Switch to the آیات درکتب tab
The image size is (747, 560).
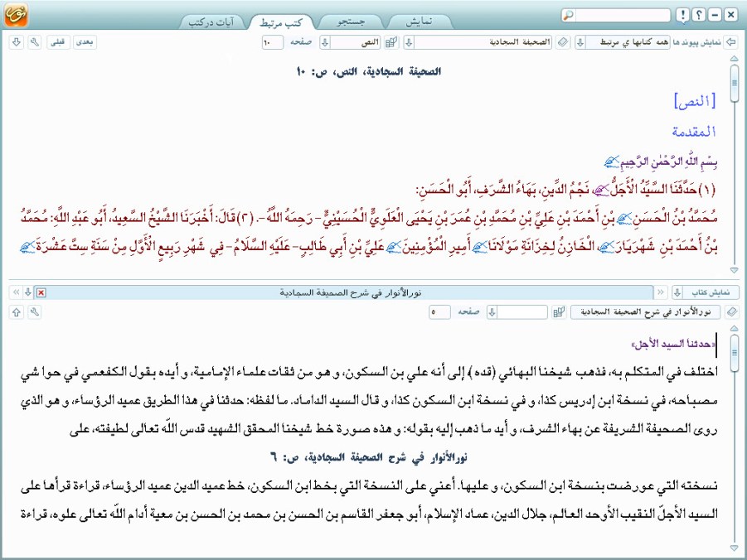(211, 22)
